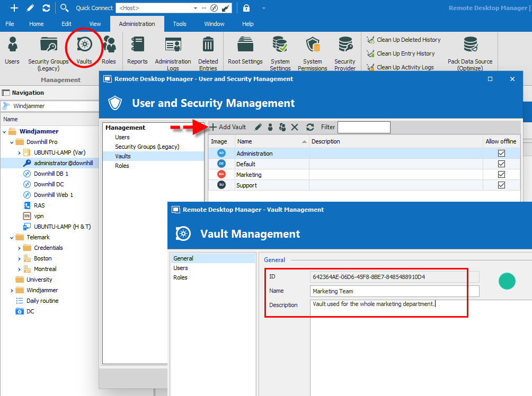The image size is (532, 396).
Task: Click the Add Vault button
Action: [228, 127]
